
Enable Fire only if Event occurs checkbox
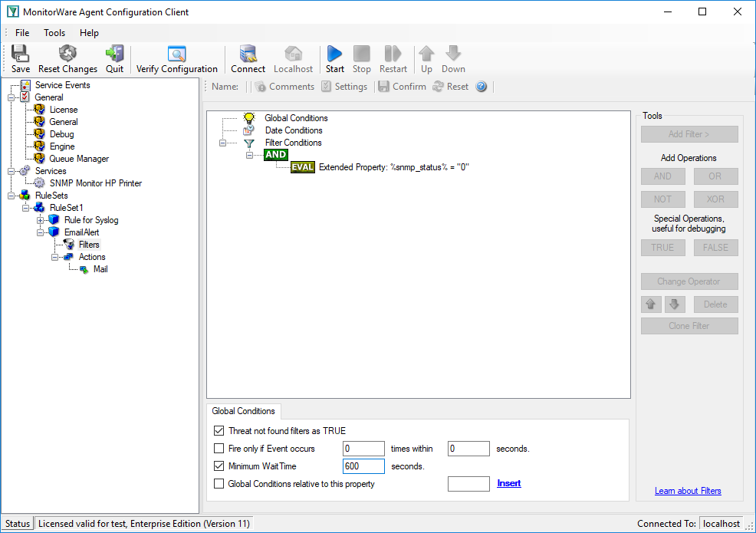coord(219,449)
